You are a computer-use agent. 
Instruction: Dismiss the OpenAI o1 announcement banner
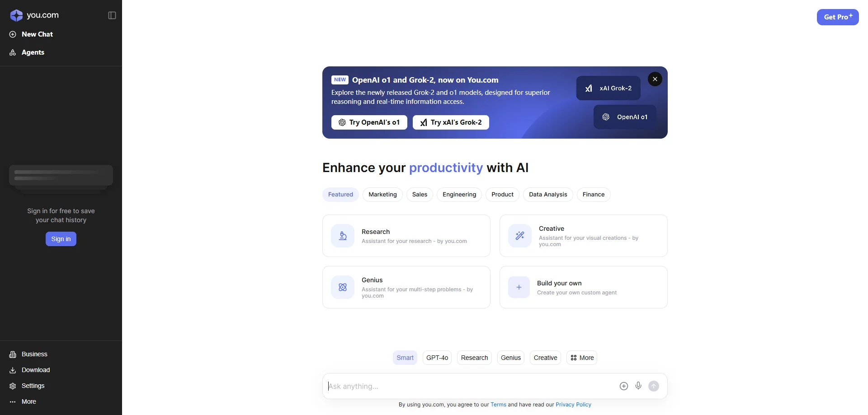point(655,79)
